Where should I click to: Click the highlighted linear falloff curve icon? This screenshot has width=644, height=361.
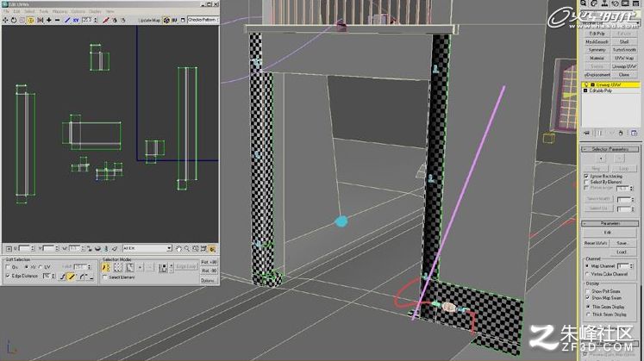(71, 277)
